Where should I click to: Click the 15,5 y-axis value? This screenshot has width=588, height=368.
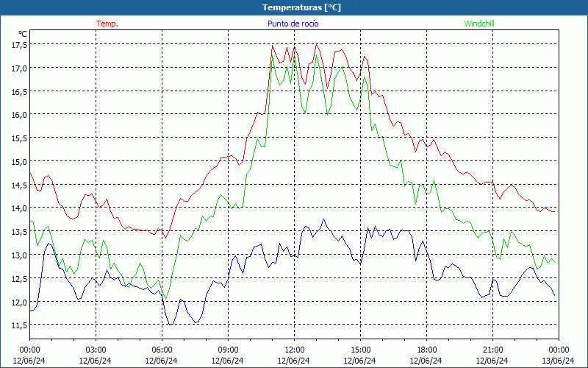(x=19, y=138)
